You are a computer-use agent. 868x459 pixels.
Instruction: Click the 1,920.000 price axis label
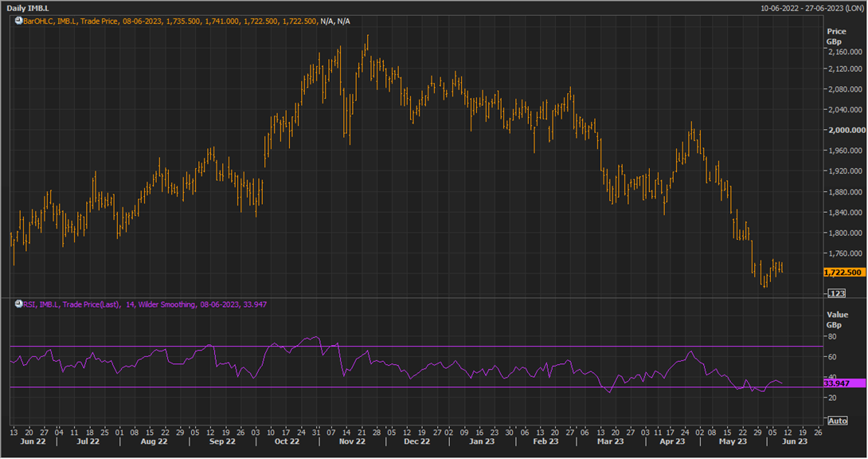(x=845, y=171)
